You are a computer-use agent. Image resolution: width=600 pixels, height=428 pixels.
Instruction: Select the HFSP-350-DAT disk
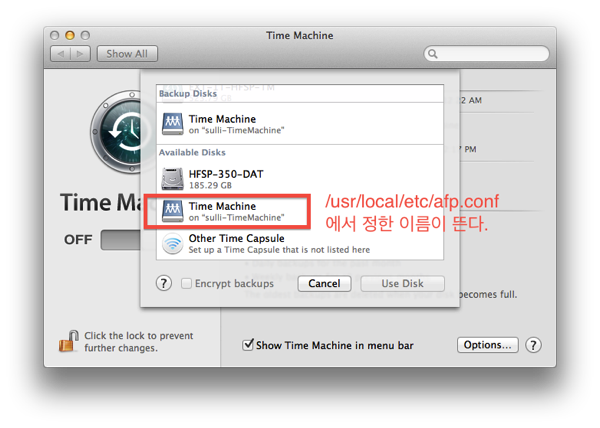pyautogui.click(x=300, y=179)
